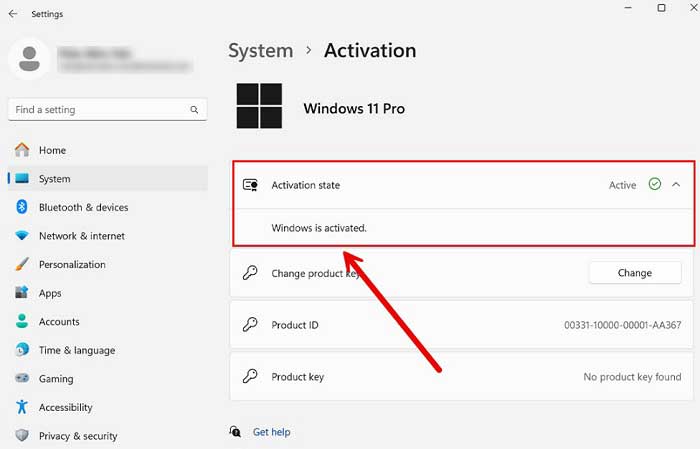Click the back arrow icon in Settings
700x449 pixels.
pos(12,14)
